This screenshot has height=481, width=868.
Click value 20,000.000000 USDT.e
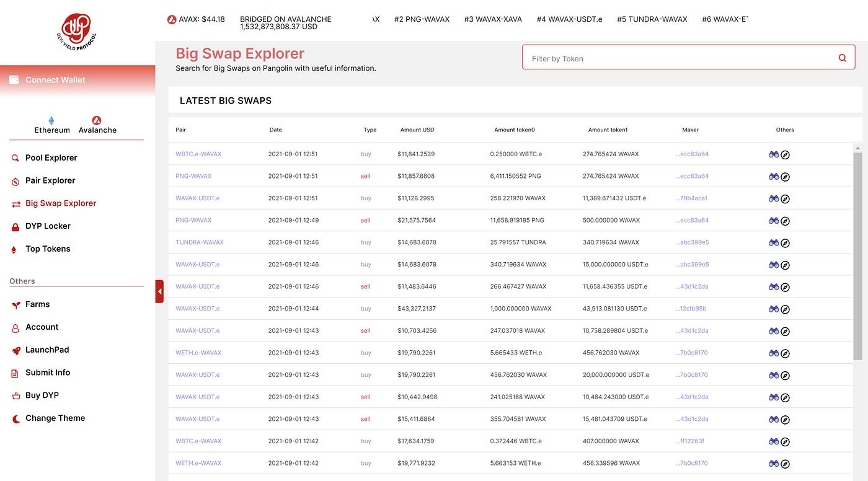tap(616, 375)
